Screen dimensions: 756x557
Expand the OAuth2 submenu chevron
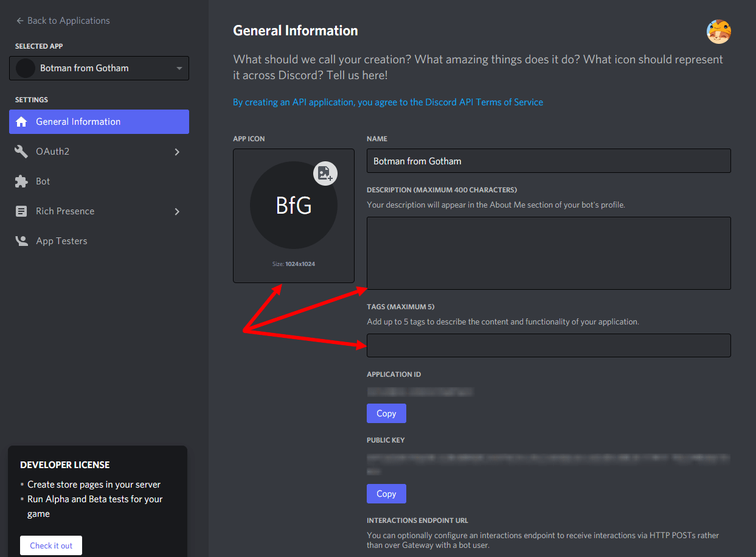177,152
